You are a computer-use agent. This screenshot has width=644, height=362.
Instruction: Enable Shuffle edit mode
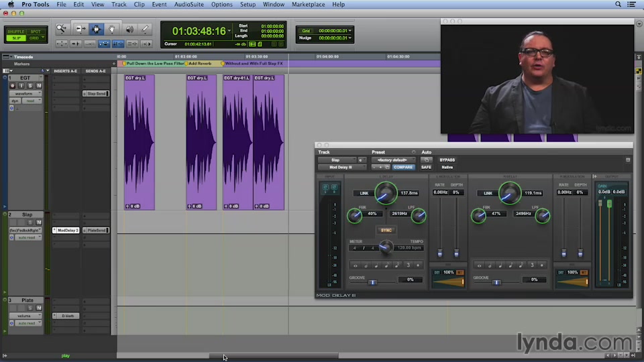16,32
